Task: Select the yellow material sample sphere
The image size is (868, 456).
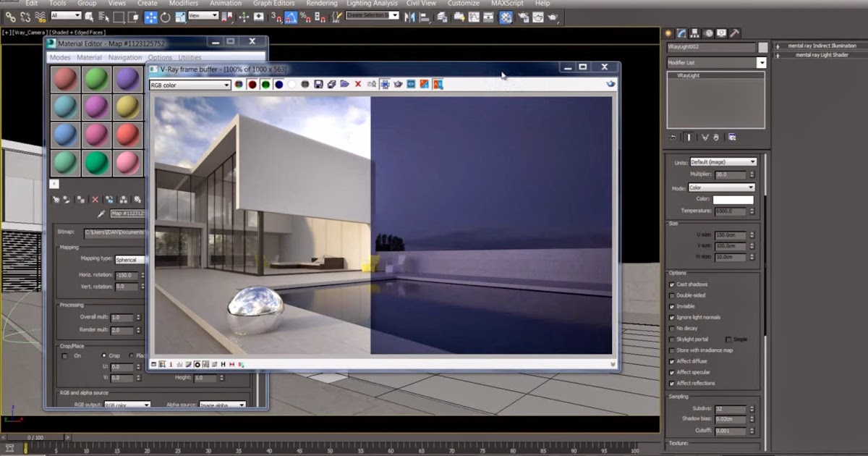Action: pyautogui.click(x=128, y=107)
